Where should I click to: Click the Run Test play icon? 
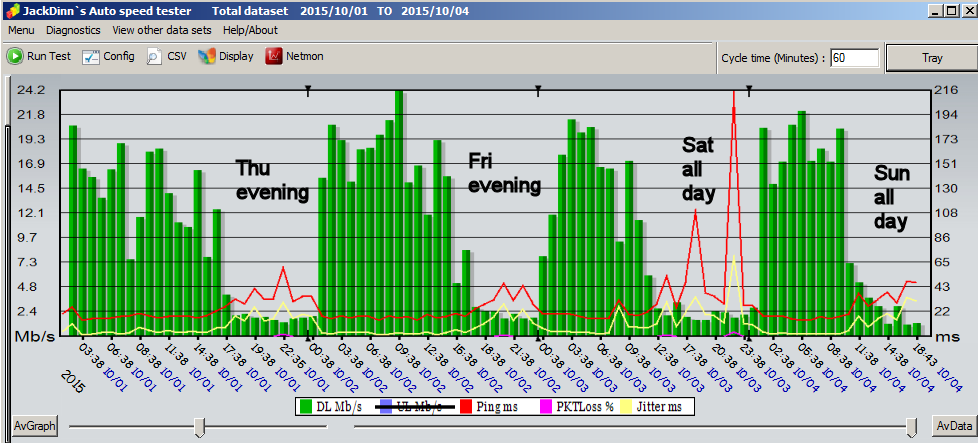tap(16, 57)
